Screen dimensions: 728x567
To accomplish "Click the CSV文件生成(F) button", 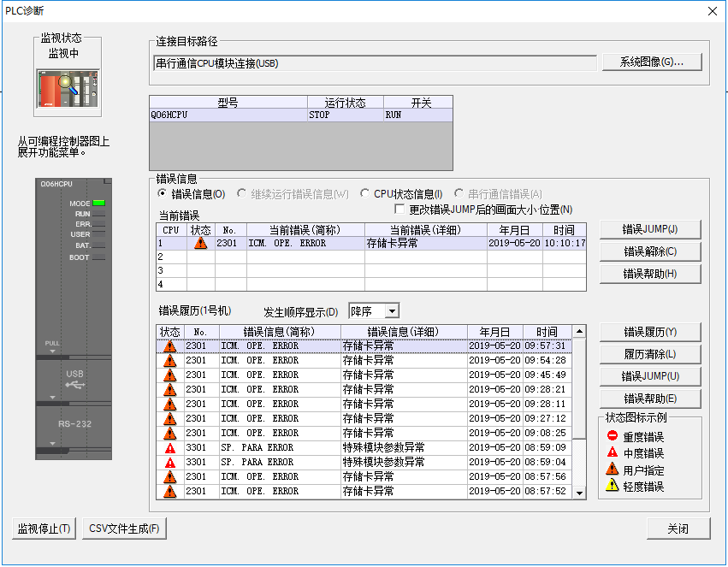I will click(125, 529).
